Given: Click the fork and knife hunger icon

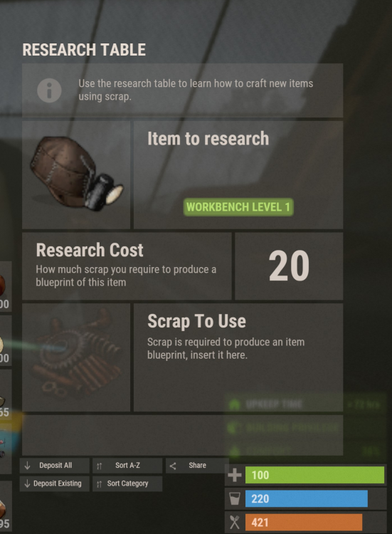Looking at the screenshot, I should pos(235,522).
